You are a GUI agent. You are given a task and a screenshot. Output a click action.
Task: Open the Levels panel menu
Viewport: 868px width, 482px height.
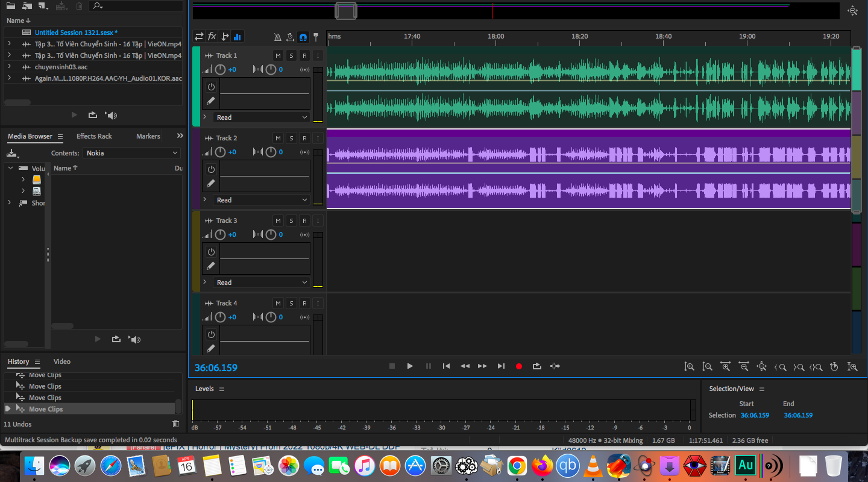click(x=222, y=389)
